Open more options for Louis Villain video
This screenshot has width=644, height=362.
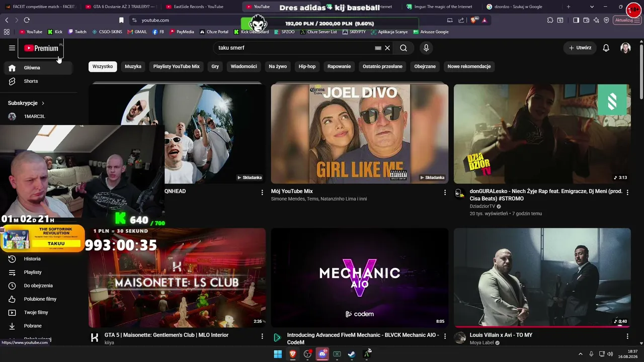tap(627, 336)
